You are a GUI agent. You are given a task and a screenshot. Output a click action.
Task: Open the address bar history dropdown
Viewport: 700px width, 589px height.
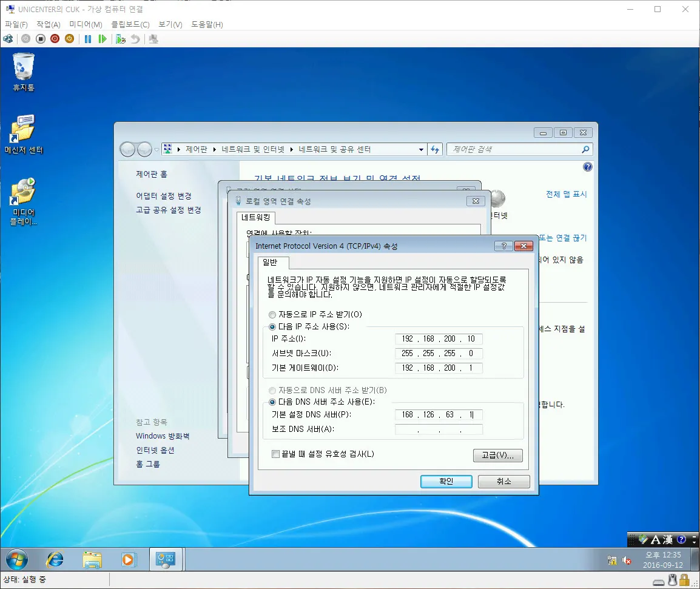[421, 149]
